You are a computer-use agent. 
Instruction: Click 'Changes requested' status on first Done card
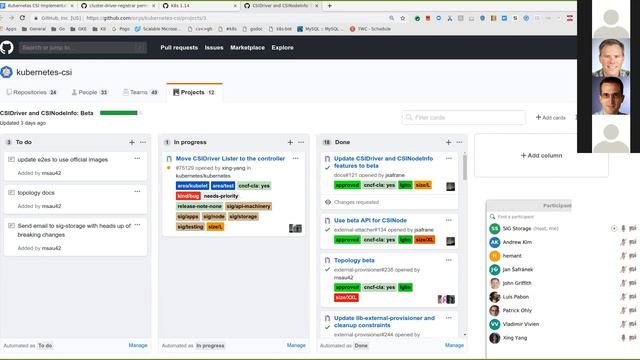click(x=356, y=202)
